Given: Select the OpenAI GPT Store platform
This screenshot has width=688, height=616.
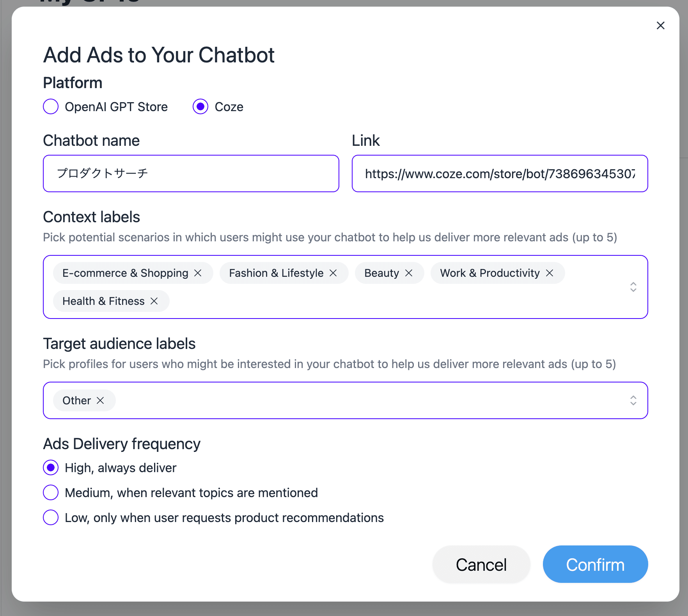Looking at the screenshot, I should (x=51, y=106).
